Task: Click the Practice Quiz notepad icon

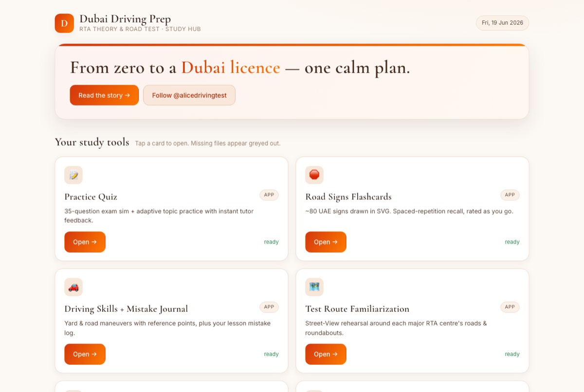Action: click(73, 175)
